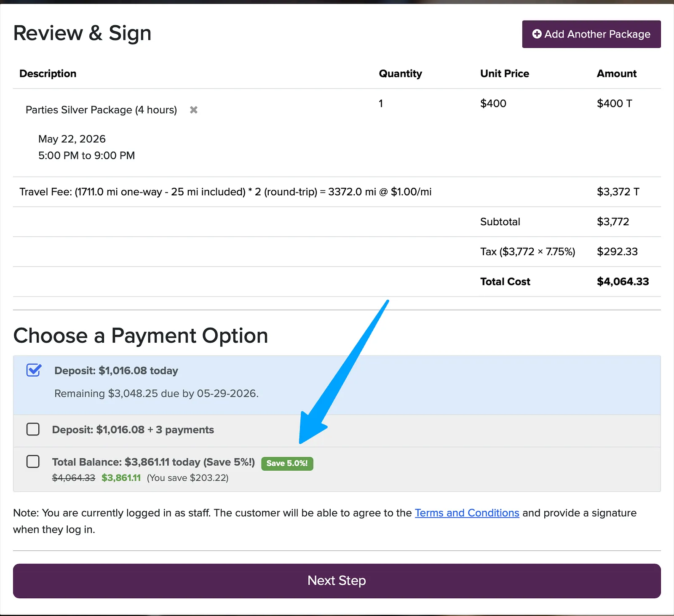Click the Total Cost $4,064.33 amount
This screenshot has height=616, width=674.
click(623, 282)
